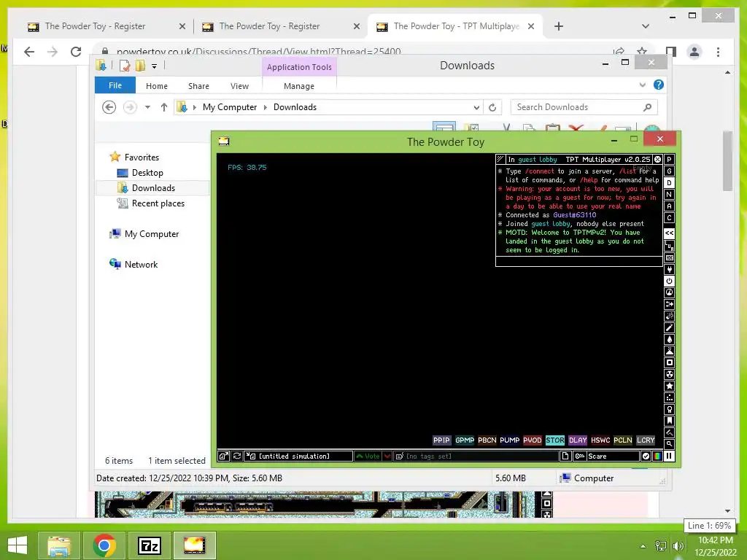Click the new blank simulation page icon
Screen dimensions: 747x560
(565, 456)
